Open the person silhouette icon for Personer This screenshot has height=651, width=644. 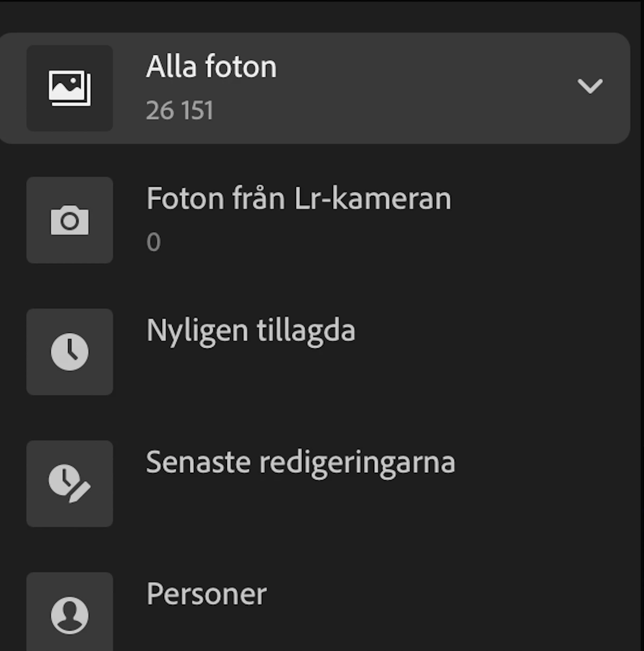[70, 615]
